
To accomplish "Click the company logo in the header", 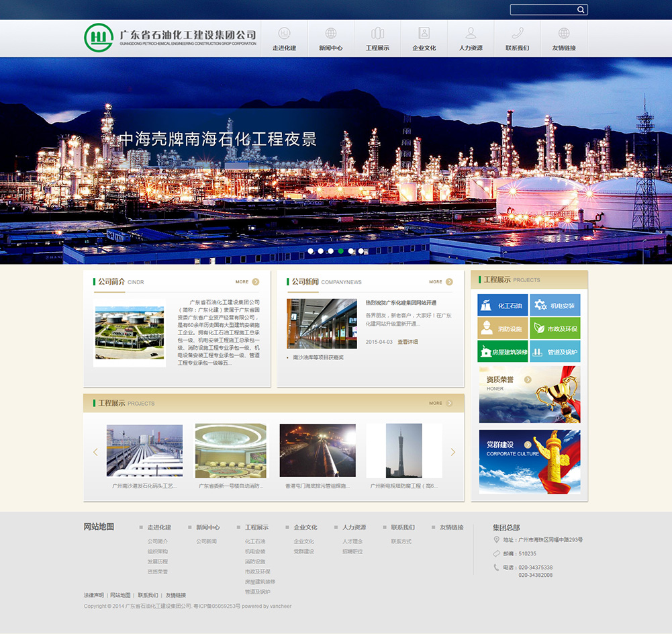I will tap(170, 38).
